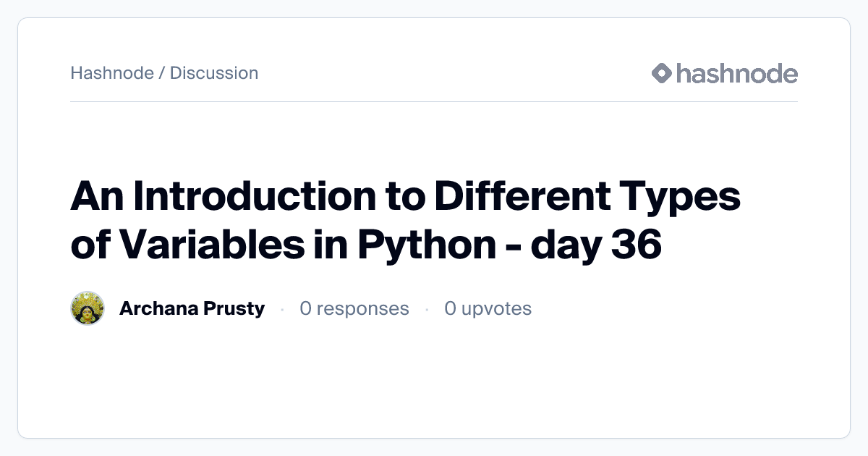
Task: Click the word Different in the title
Action: click(527, 197)
